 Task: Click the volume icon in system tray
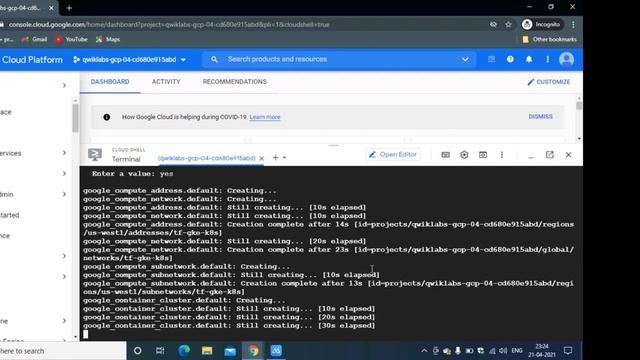point(503,351)
